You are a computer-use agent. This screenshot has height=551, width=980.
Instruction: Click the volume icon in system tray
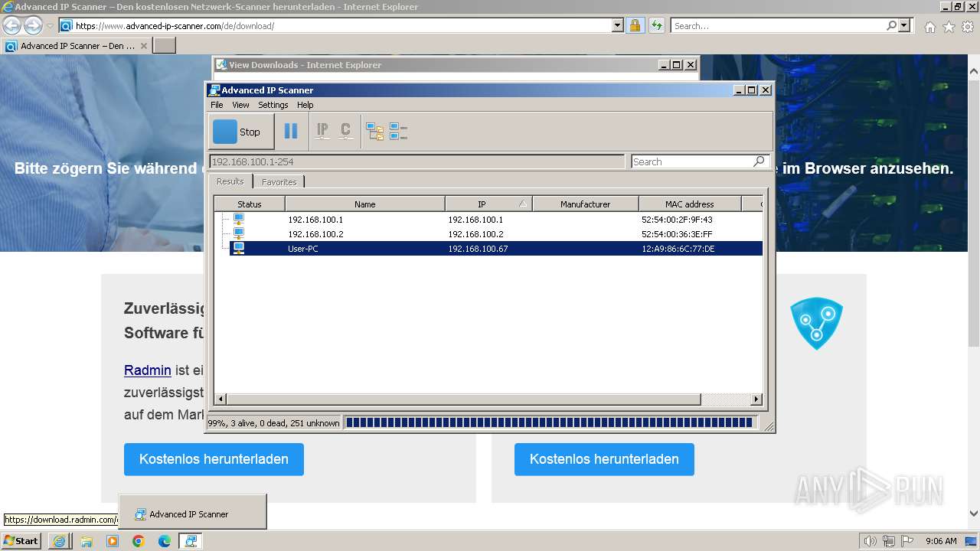pos(871,541)
